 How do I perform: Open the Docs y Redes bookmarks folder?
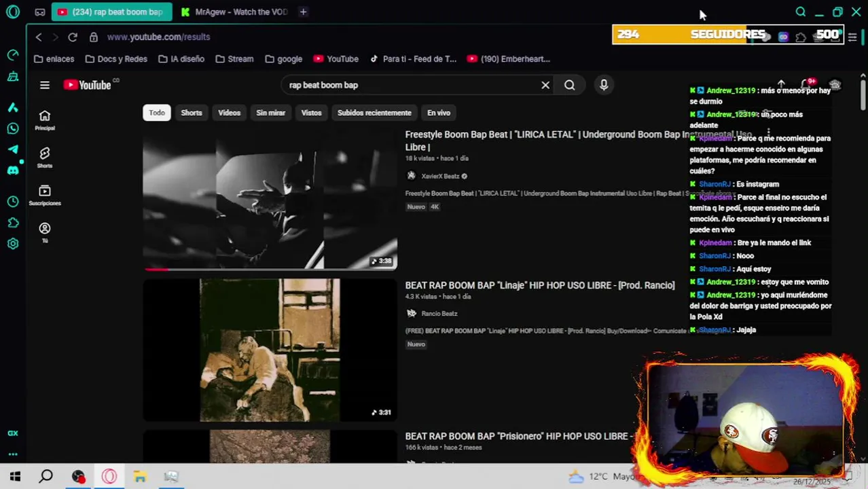click(x=116, y=59)
